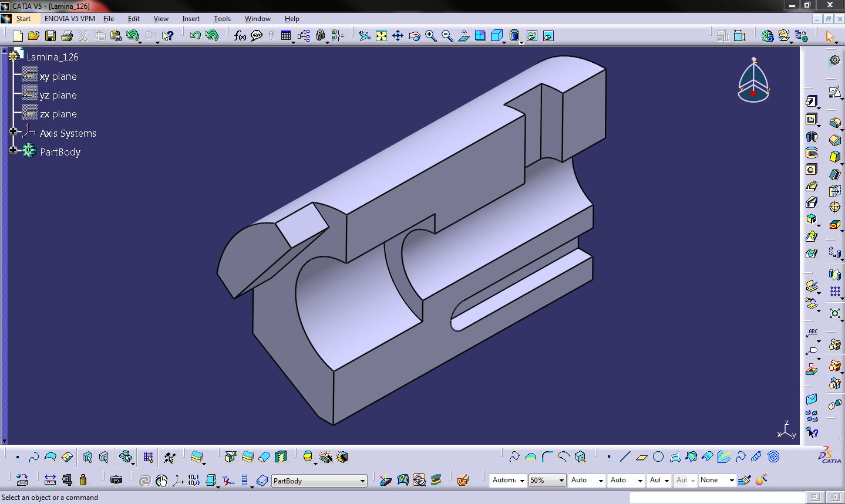The height and width of the screenshot is (504, 845).
Task: Toggle Swap visible space icon
Action: [x=548, y=36]
